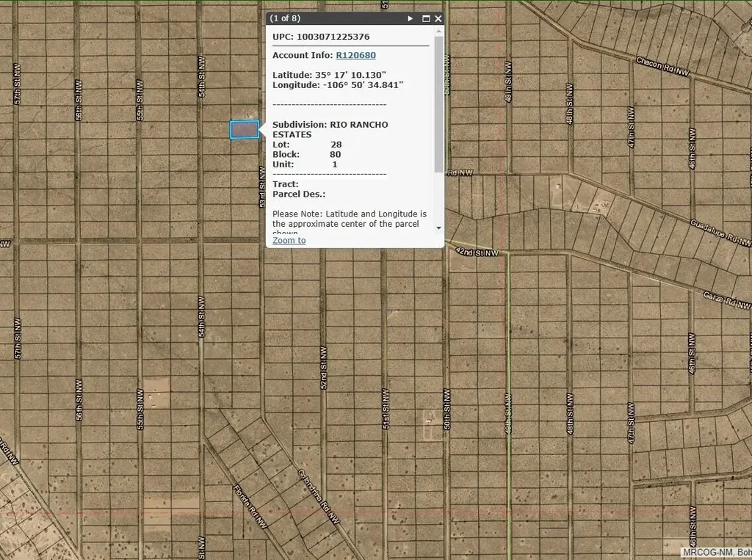This screenshot has width=752, height=560.
Task: Click the UPC number 1003071225376
Action: 333,36
